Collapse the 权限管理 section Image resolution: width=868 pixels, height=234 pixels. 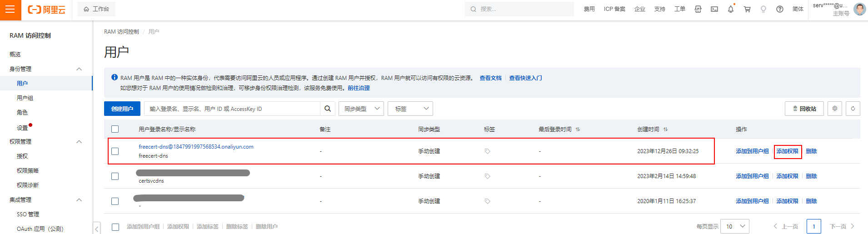pyautogui.click(x=79, y=142)
